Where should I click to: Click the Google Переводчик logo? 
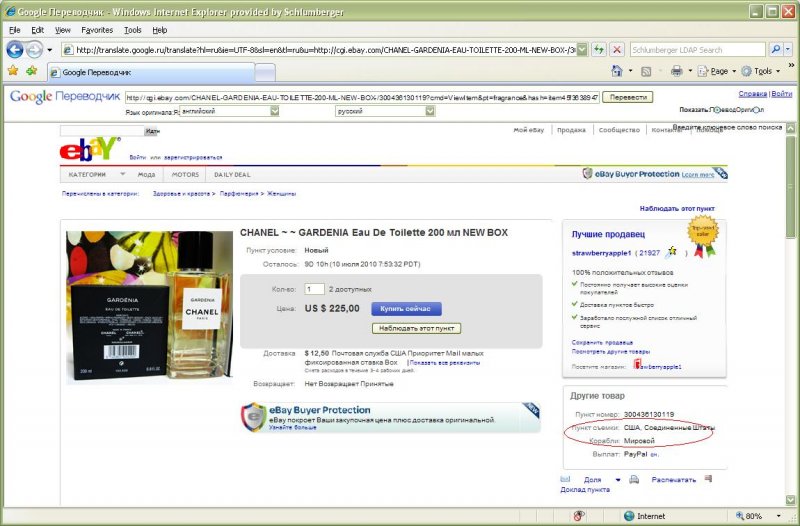(65, 96)
